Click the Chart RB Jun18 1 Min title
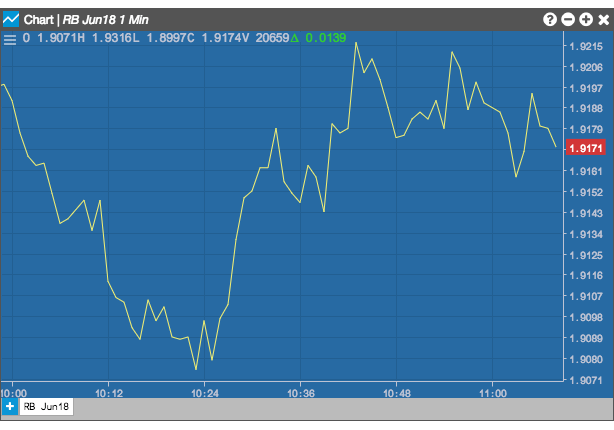The height and width of the screenshot is (430, 614). 86,20
